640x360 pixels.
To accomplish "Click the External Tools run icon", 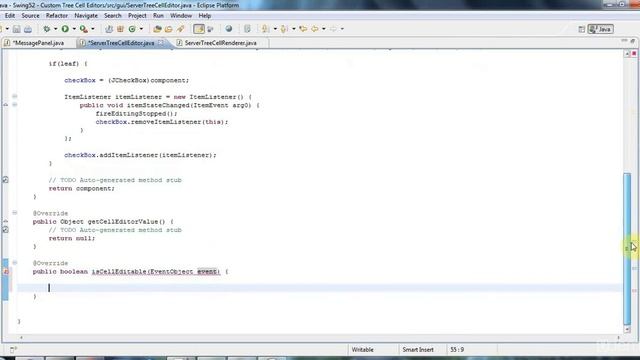I will coord(84,29).
